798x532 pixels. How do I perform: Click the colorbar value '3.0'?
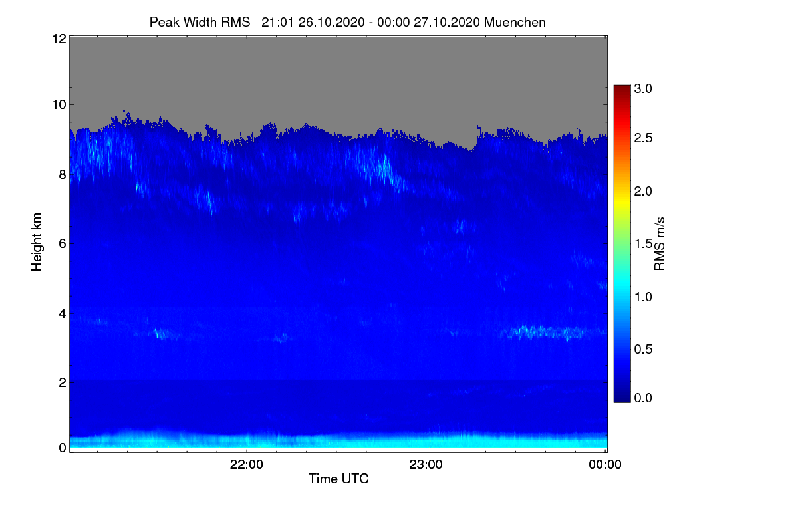642,88
